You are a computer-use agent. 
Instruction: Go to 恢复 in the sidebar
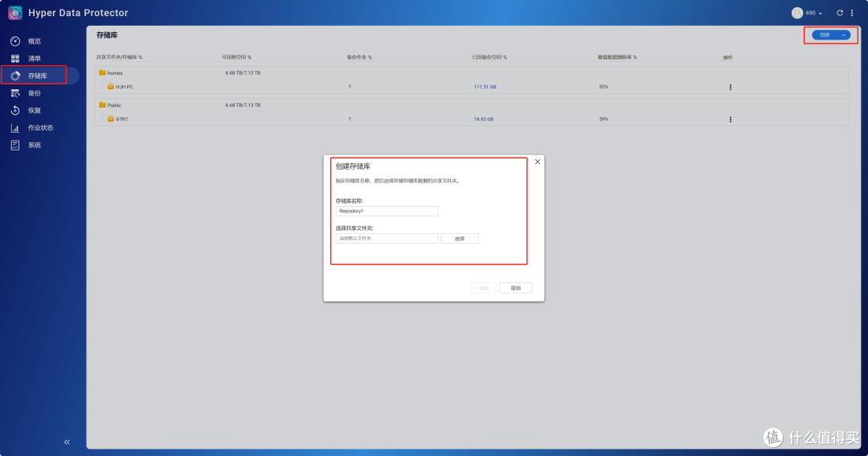pos(35,111)
